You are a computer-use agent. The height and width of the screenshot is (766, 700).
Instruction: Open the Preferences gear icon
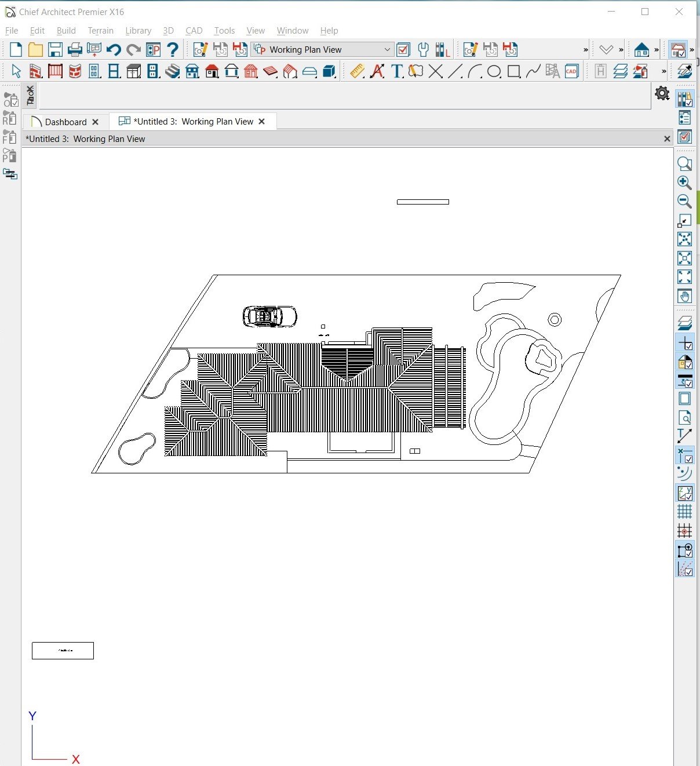[662, 93]
